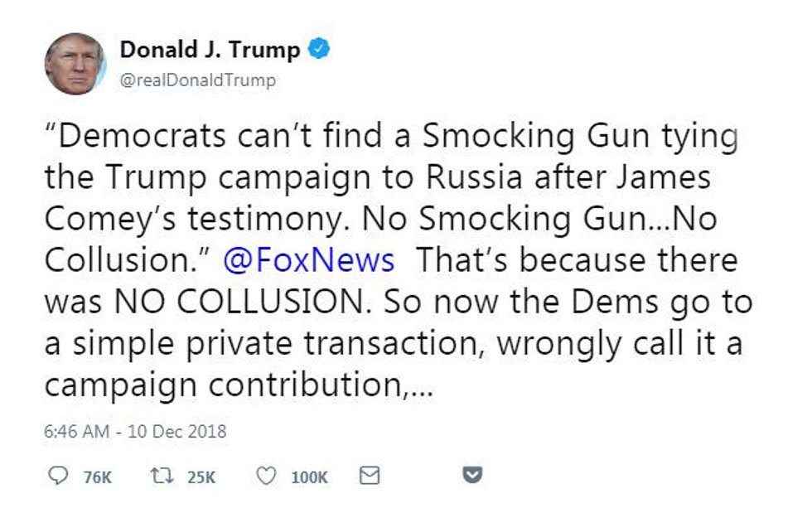Viewport: 812px width, 518px height.
Task: Click the Pocket save icon
Action: click(x=472, y=476)
